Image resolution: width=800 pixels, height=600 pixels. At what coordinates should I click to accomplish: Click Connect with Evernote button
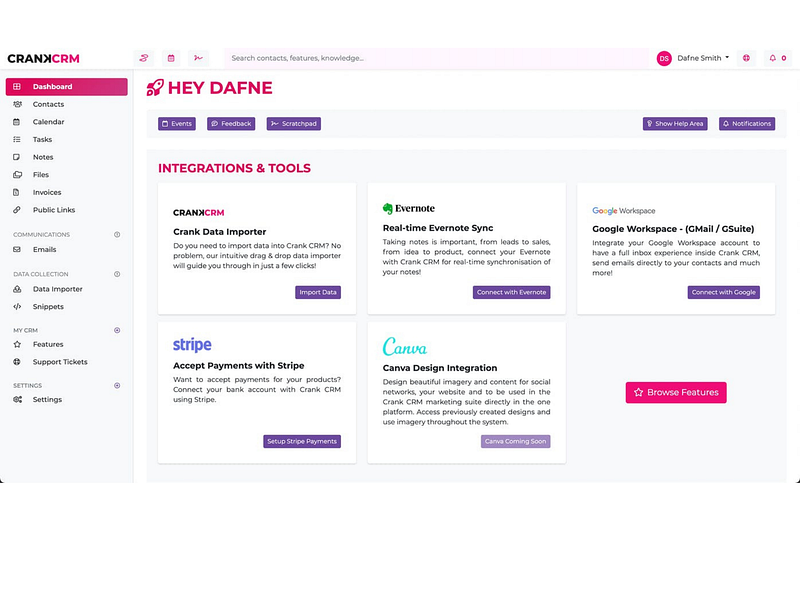[x=511, y=292]
